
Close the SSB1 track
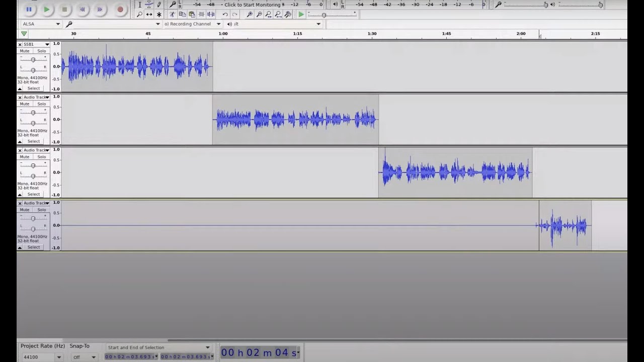[20, 44]
